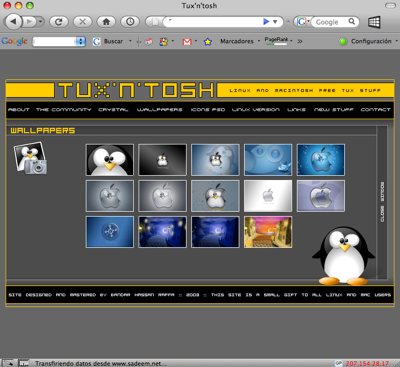Open The Community navigation link
The width and height of the screenshot is (400, 367).
click(63, 109)
